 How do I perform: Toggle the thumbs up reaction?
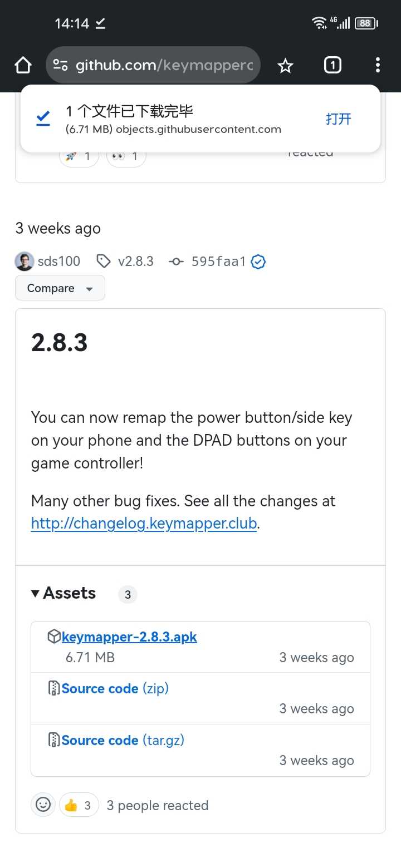pyautogui.click(x=79, y=805)
